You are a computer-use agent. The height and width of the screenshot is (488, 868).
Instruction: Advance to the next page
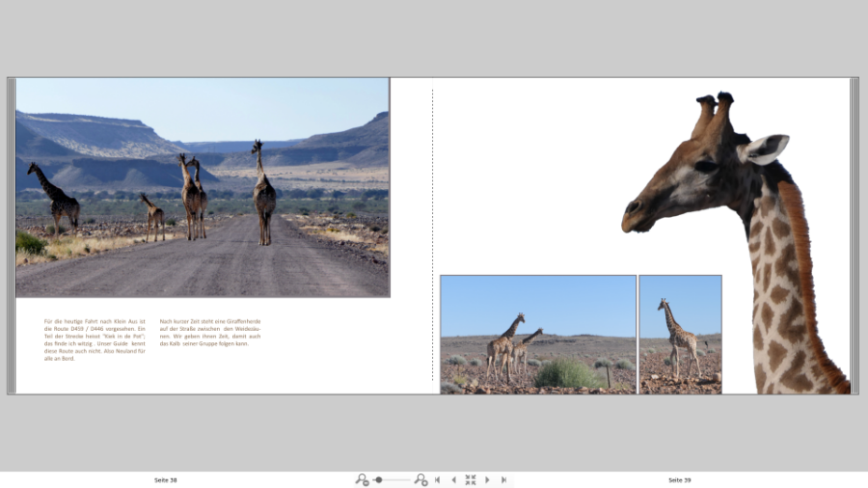tap(487, 479)
